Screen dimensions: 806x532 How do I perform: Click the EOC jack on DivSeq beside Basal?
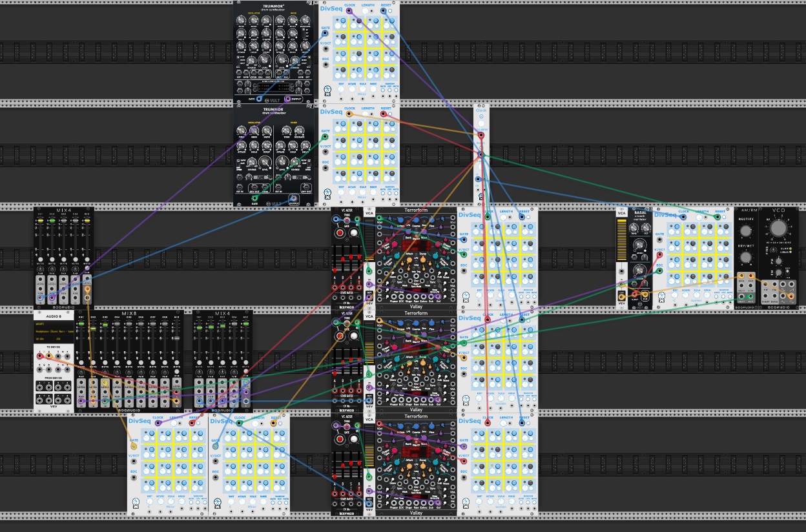click(659, 271)
